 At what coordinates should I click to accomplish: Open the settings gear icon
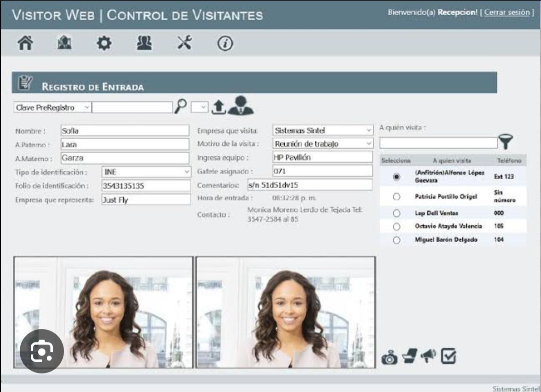pyautogui.click(x=104, y=43)
